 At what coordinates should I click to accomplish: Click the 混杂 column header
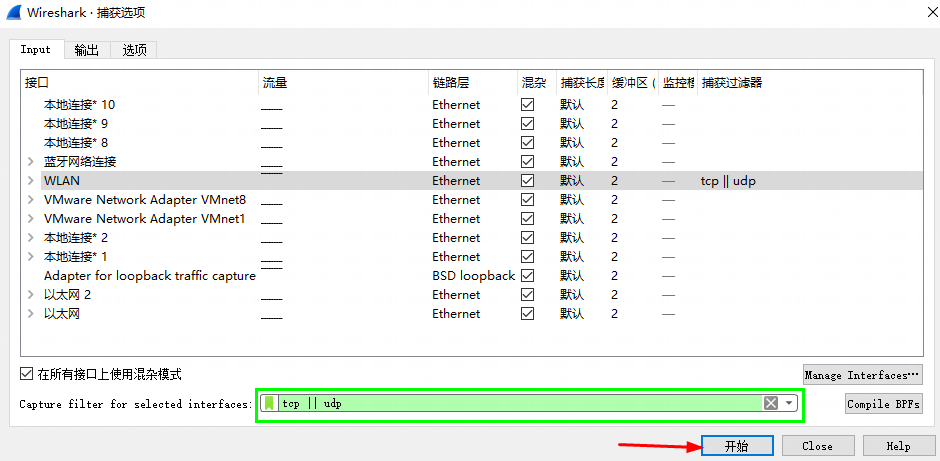537,83
